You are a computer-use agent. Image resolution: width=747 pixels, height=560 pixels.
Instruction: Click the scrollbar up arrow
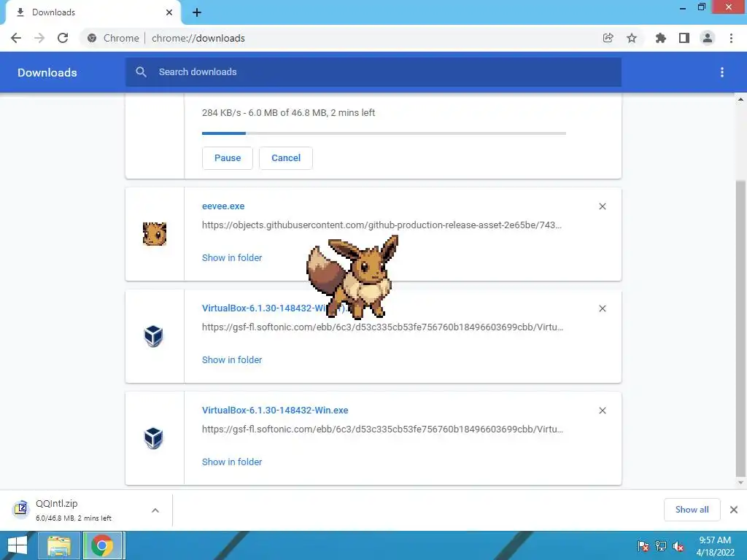[x=740, y=99]
